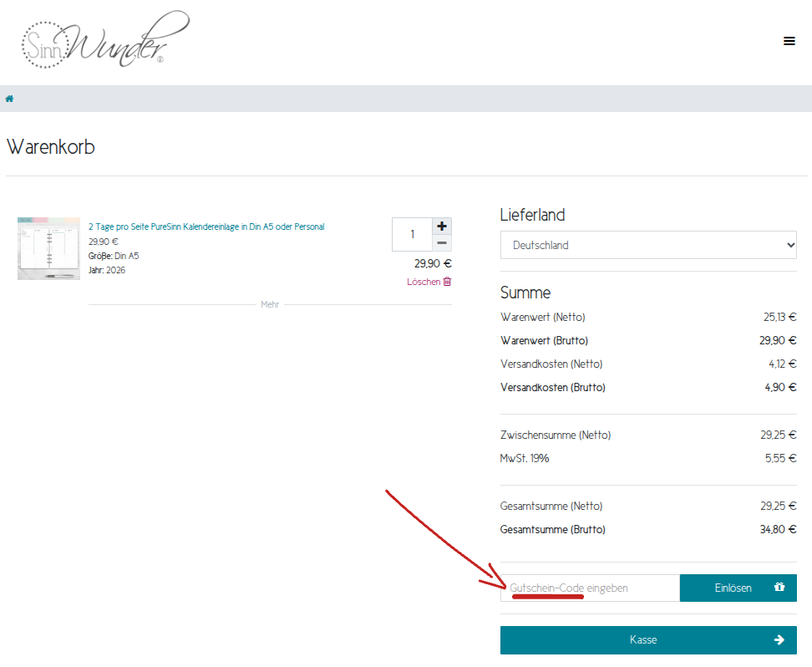Expand the Mehr product details section

(x=270, y=305)
